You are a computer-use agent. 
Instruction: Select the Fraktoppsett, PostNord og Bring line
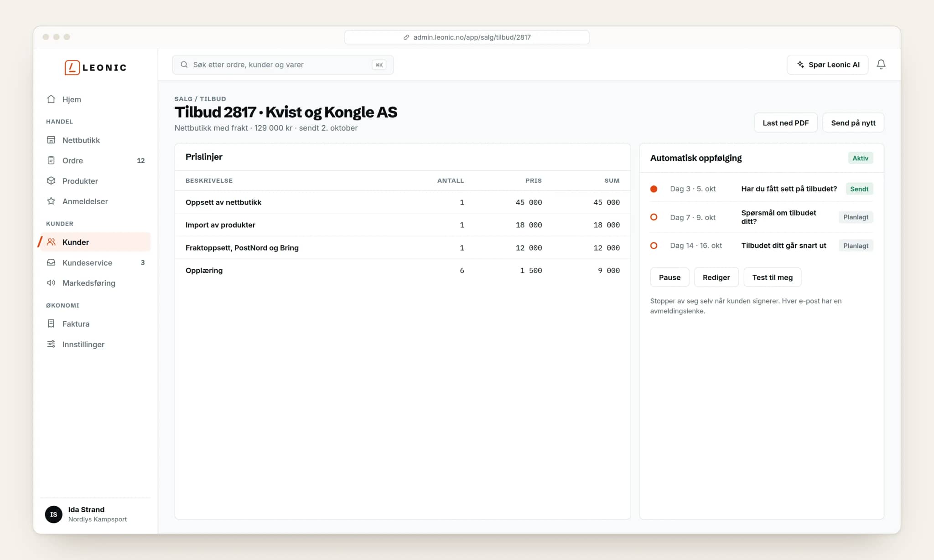[x=402, y=248]
